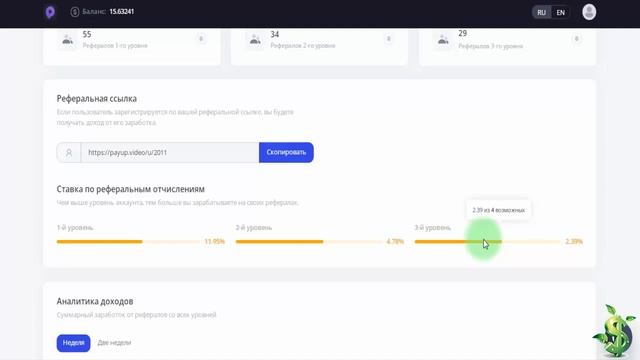640x360 pixels.
Task: Click the Скопировать button
Action: click(x=286, y=152)
